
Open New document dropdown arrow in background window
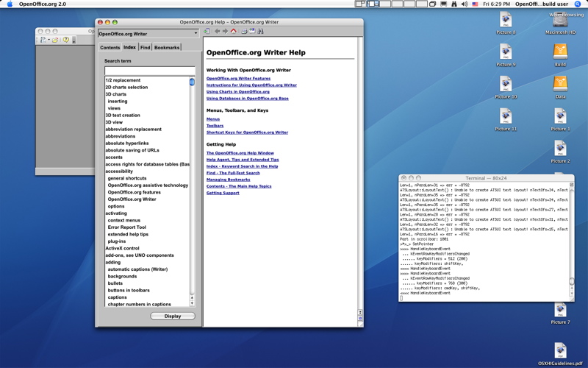click(49, 40)
